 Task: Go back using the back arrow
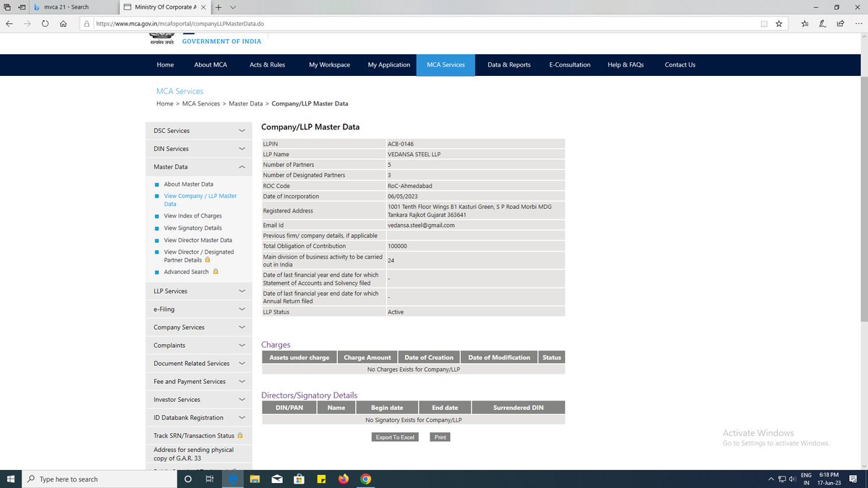coord(9,23)
